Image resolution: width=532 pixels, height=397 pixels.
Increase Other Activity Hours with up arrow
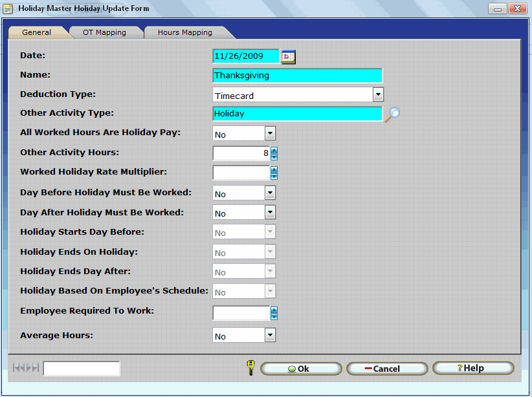pyautogui.click(x=274, y=150)
